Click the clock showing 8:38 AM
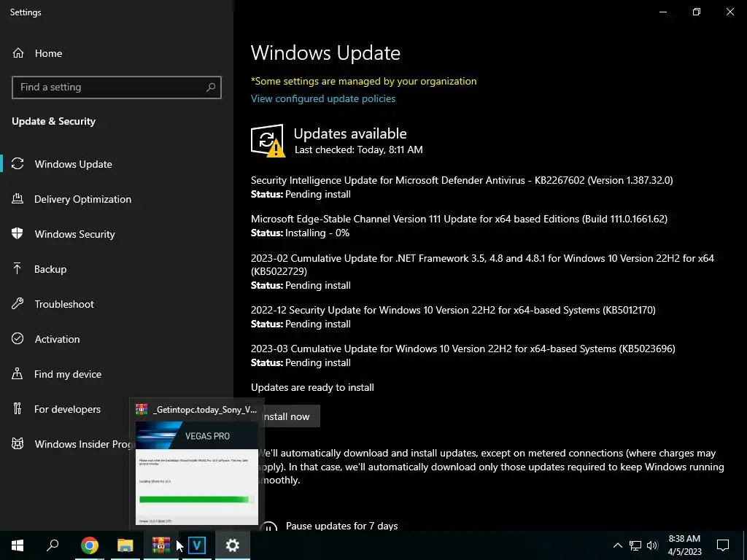Viewport: 747px width, 560px height. tap(684, 539)
